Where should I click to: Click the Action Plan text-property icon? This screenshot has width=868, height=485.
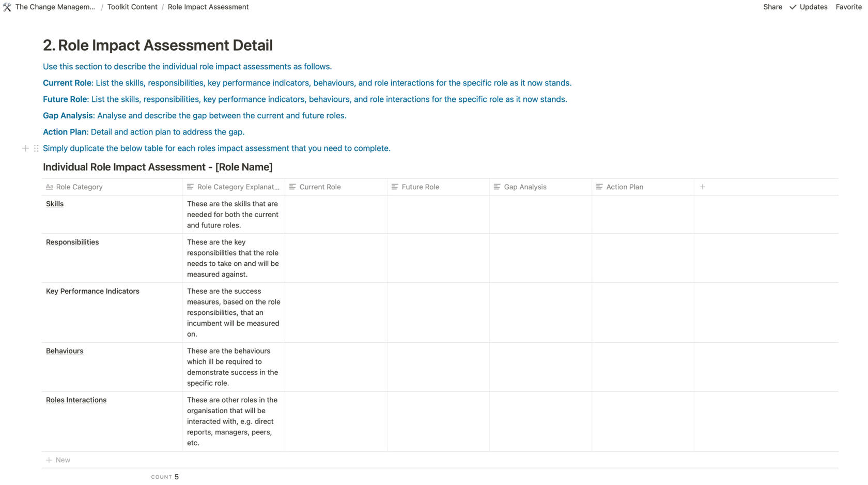[599, 187]
